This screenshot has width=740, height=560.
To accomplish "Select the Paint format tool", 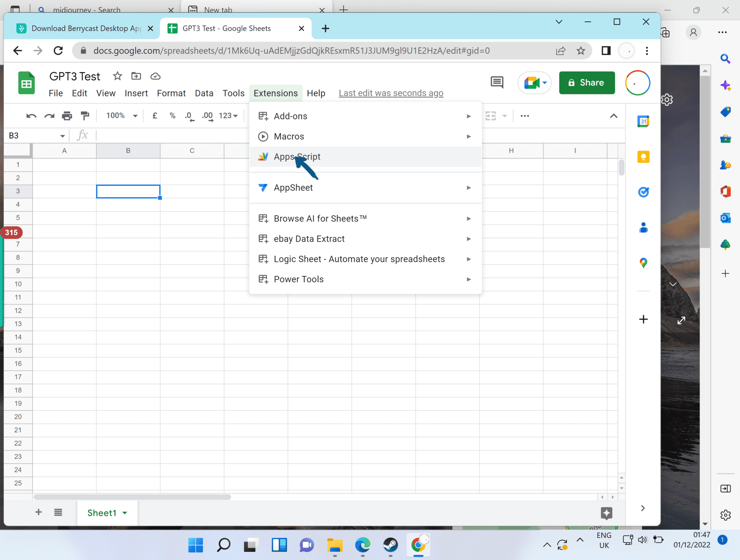I will pyautogui.click(x=85, y=116).
